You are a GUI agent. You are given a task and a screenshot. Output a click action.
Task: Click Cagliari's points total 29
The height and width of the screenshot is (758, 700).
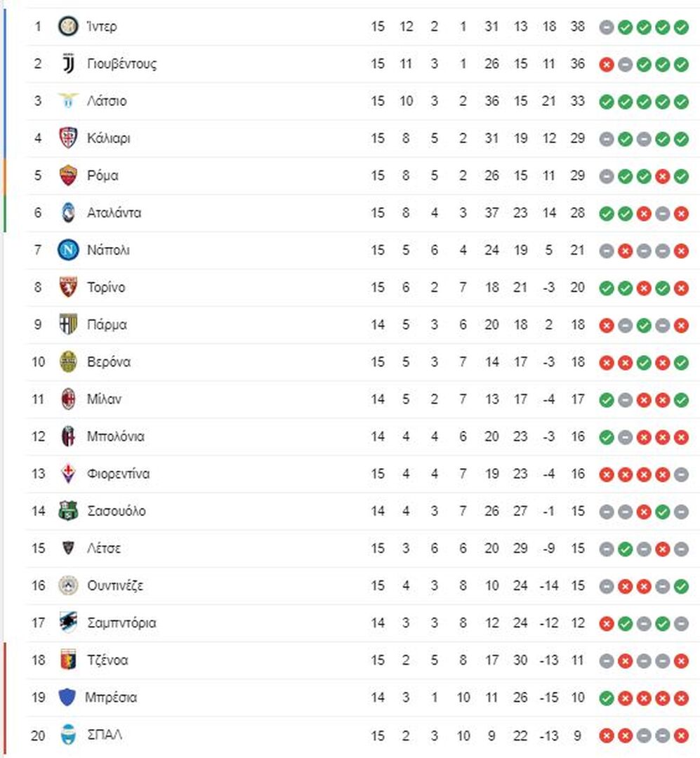coord(578,138)
